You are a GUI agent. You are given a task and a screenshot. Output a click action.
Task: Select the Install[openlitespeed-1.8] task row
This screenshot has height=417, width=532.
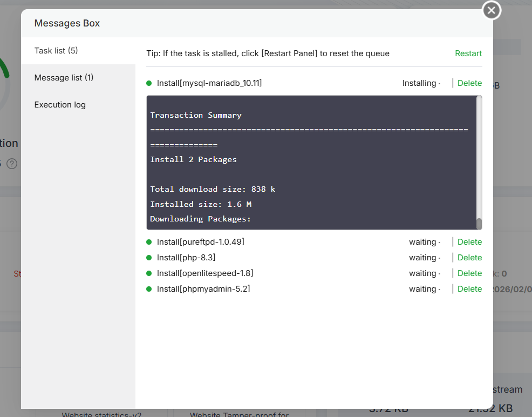pos(205,273)
